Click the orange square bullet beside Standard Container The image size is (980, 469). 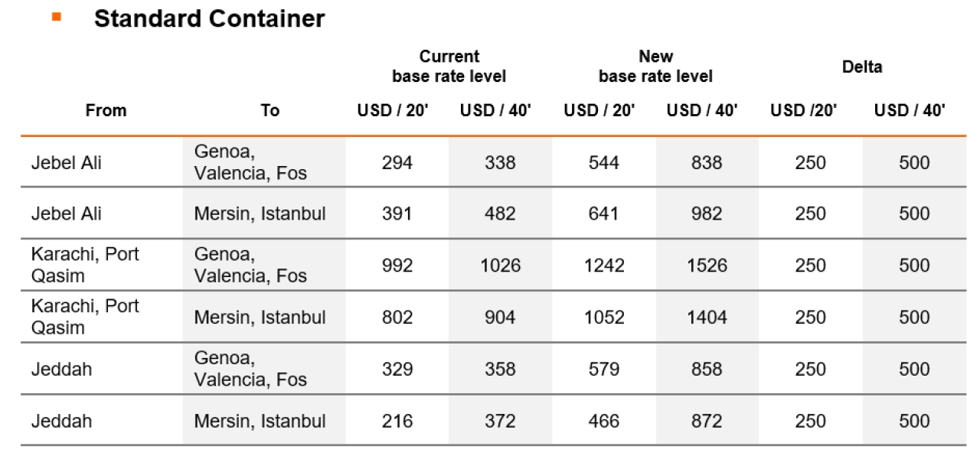click(x=56, y=16)
